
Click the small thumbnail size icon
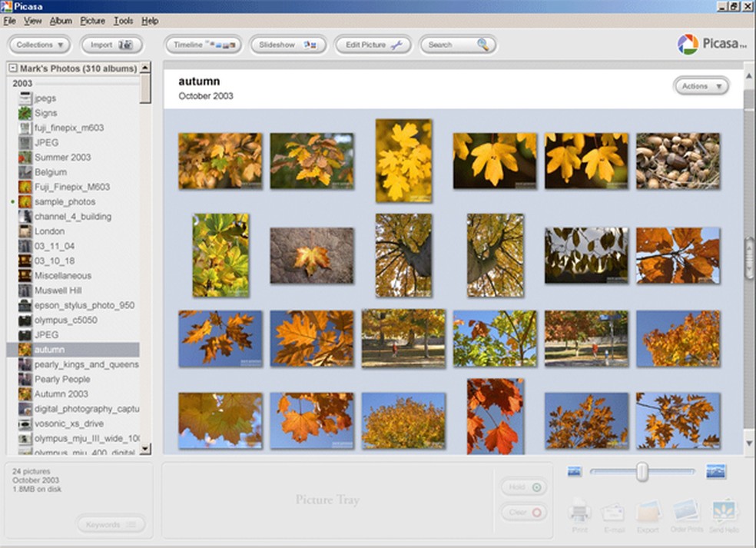click(x=574, y=471)
